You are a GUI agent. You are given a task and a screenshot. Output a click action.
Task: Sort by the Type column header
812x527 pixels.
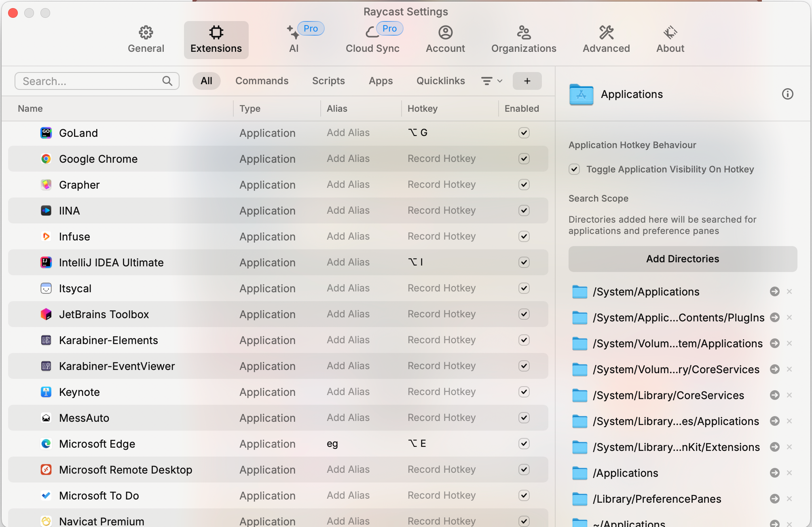[250, 108]
